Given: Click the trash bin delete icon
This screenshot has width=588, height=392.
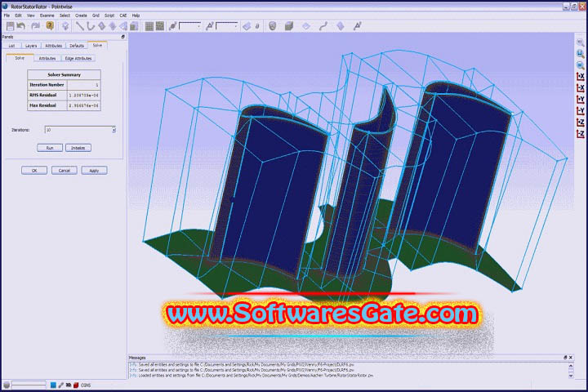Looking at the screenshot, I should pyautogui.click(x=273, y=26).
